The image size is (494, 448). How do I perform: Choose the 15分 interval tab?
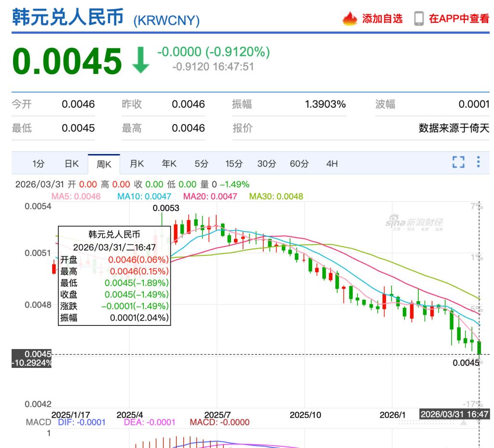pos(233,164)
